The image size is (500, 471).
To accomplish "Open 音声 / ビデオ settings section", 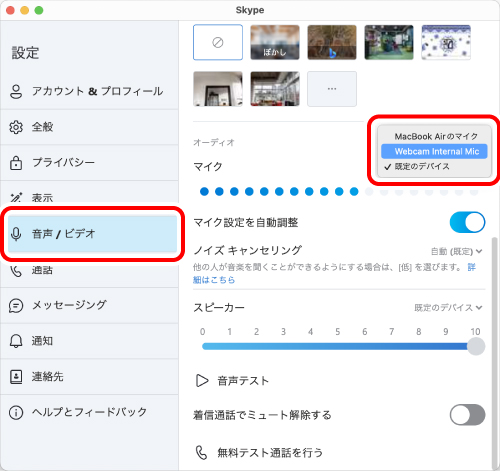I will pyautogui.click(x=92, y=234).
